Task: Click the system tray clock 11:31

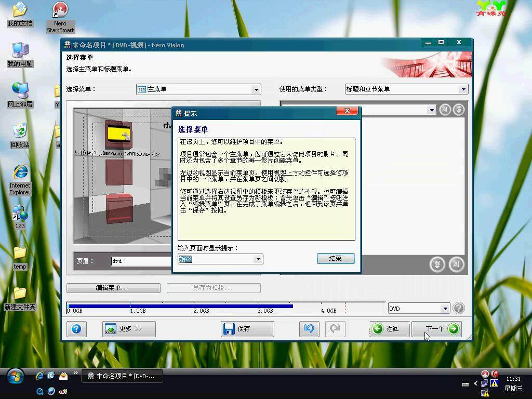Action: coord(513,379)
